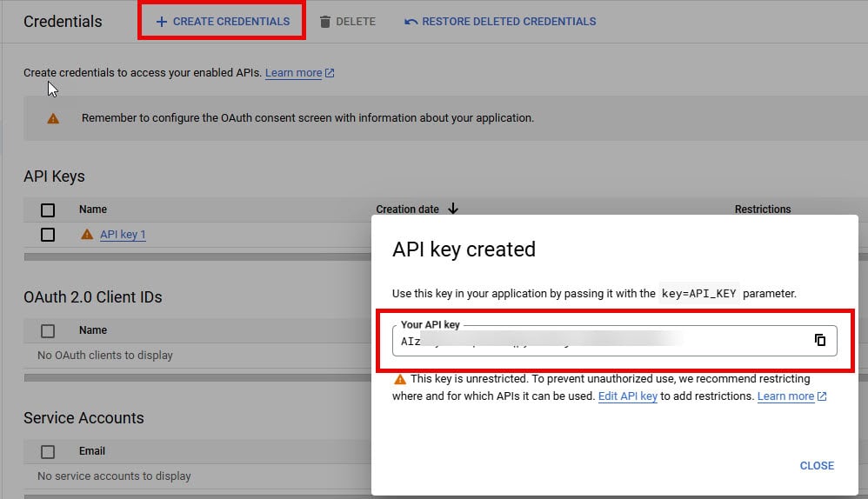The width and height of the screenshot is (868, 499).
Task: Close the API key created dialog
Action: click(816, 465)
